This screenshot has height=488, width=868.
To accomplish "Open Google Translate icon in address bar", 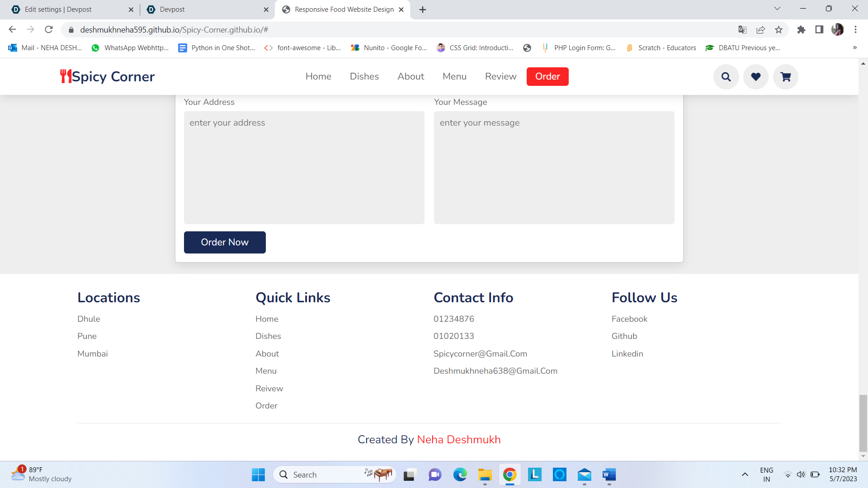I will [x=742, y=29].
